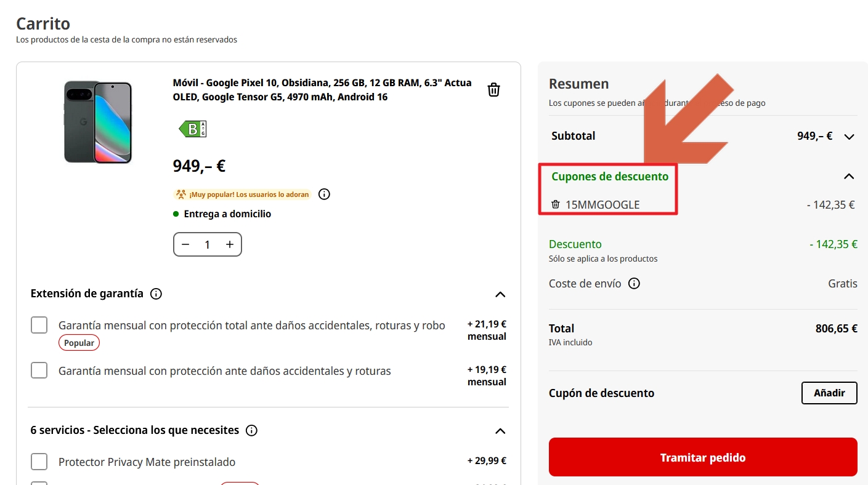Viewport: 868px width, 485px height.
Task: Show info about Extensión de garantía
Action: (156, 294)
